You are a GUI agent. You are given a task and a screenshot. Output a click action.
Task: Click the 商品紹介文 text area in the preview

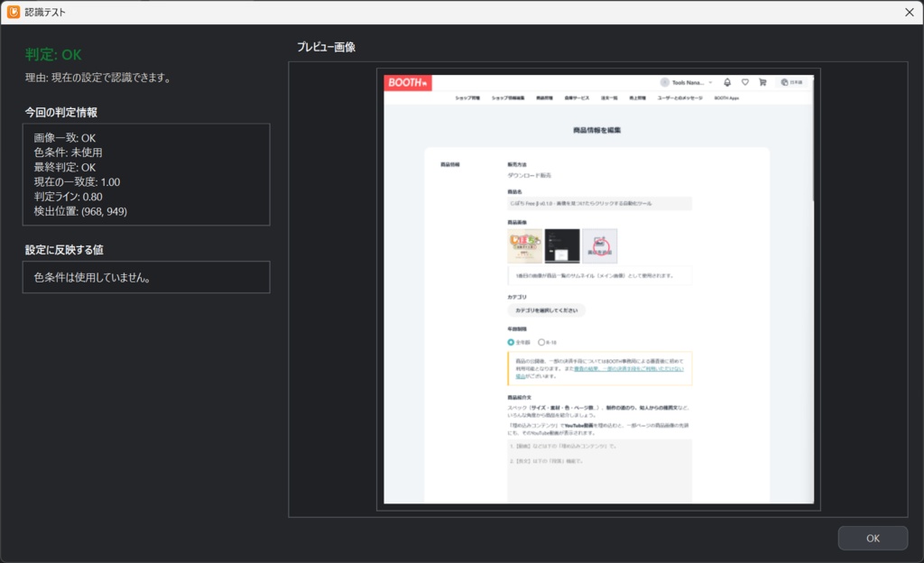point(599,471)
